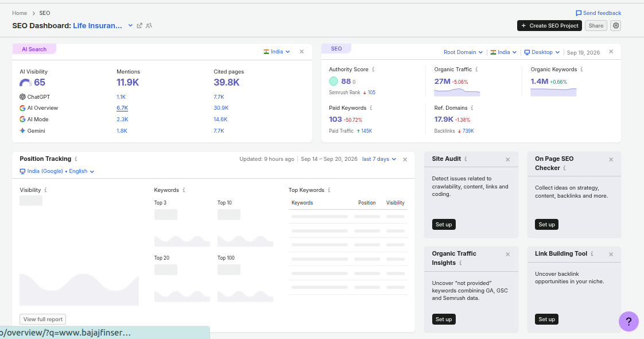Go to Home in the breadcrumb
Image resolution: width=644 pixels, height=339 pixels.
[x=20, y=13]
